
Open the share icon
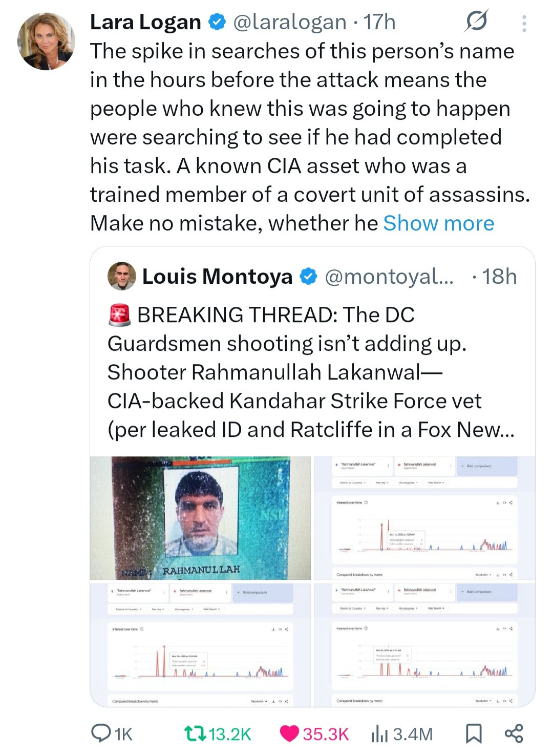click(514, 733)
